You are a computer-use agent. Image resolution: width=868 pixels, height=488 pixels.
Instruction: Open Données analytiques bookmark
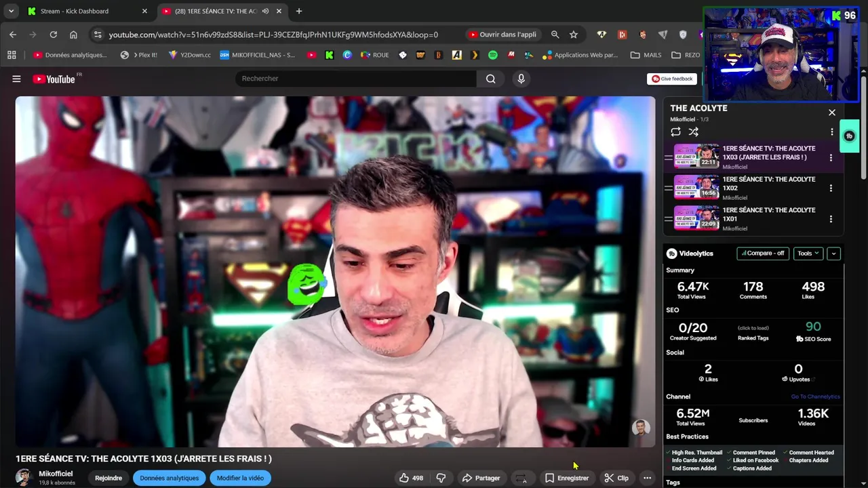tap(70, 55)
